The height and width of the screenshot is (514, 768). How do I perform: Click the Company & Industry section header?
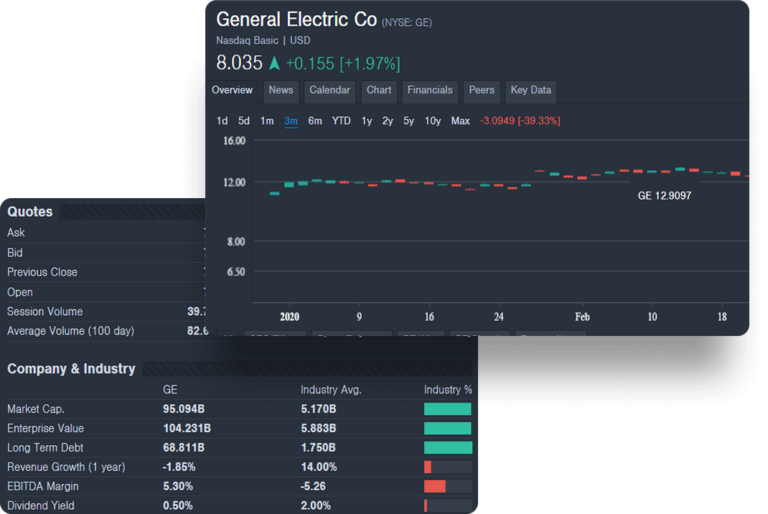71,369
